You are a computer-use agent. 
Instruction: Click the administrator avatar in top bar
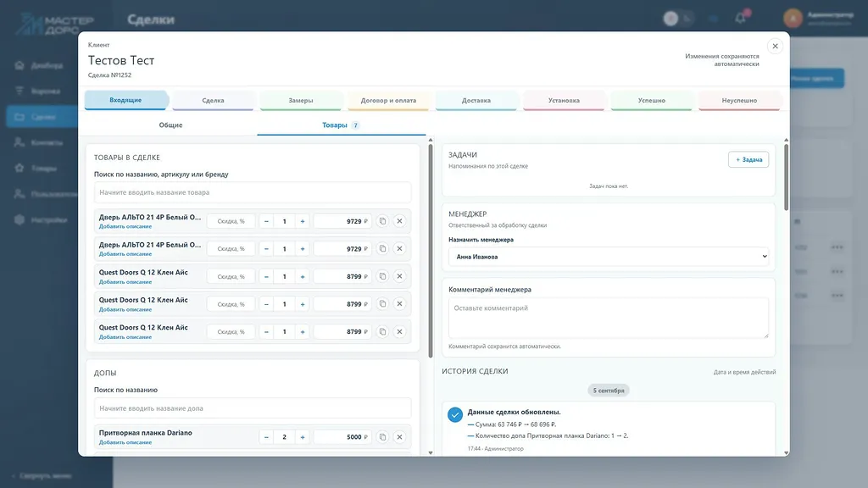[793, 19]
